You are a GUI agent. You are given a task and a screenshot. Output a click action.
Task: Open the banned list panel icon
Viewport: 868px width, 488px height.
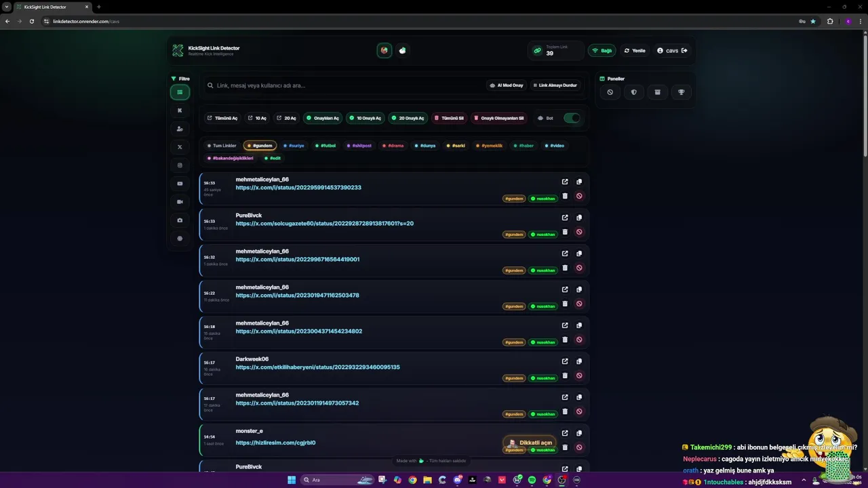click(610, 92)
